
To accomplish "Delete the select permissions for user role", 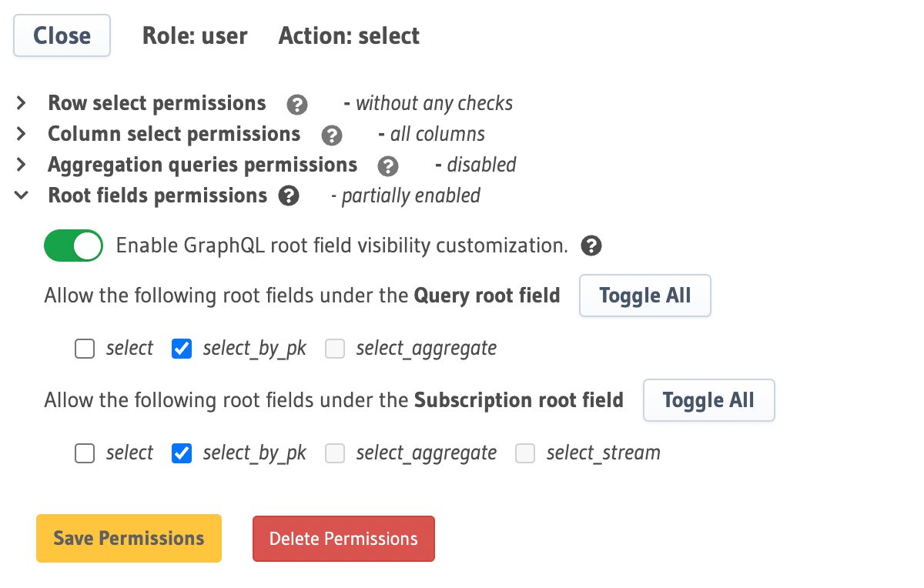I will pyautogui.click(x=343, y=538).
